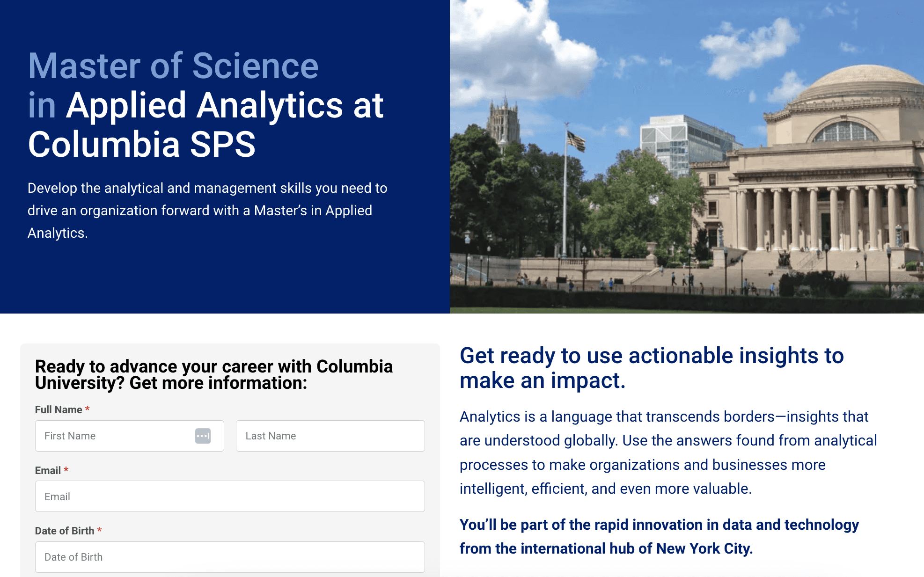Image resolution: width=924 pixels, height=577 pixels.
Task: Select the Last Name text box
Action: tap(330, 436)
